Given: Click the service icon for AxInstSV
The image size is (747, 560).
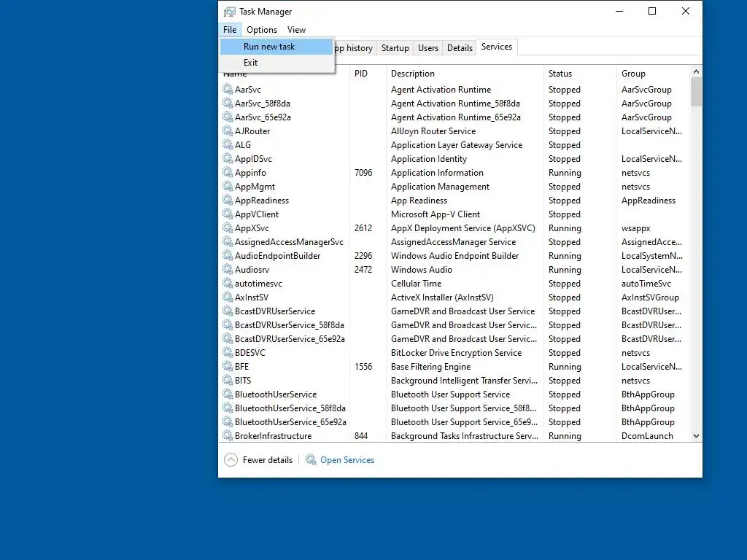Looking at the screenshot, I should [x=228, y=297].
